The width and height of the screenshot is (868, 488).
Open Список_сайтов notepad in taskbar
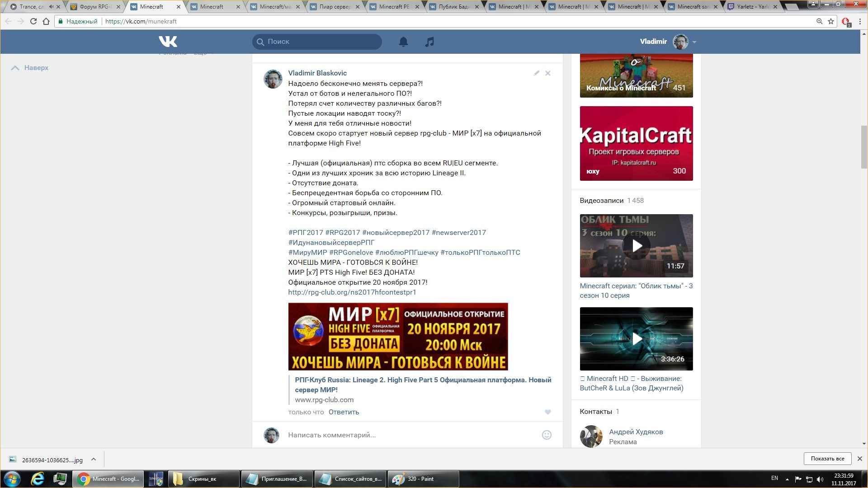pyautogui.click(x=350, y=479)
